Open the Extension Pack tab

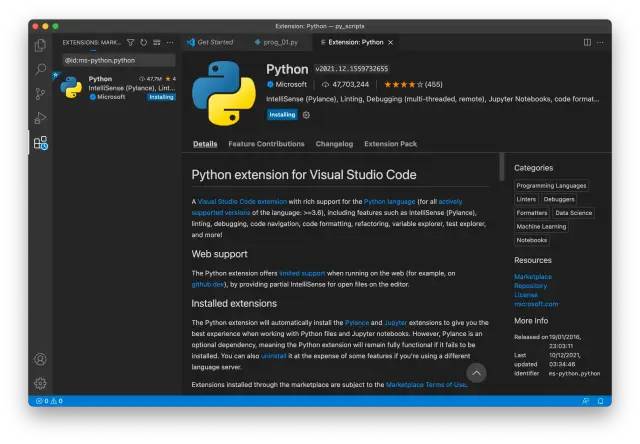click(x=391, y=144)
